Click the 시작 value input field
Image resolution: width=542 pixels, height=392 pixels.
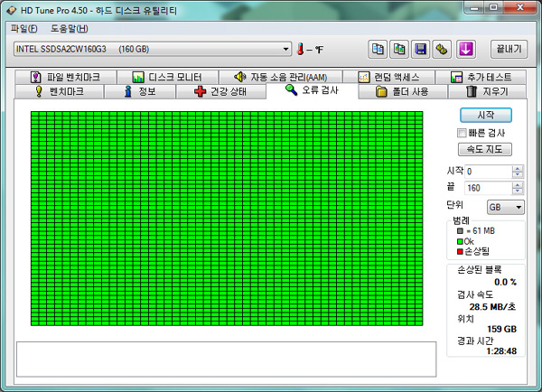click(489, 172)
